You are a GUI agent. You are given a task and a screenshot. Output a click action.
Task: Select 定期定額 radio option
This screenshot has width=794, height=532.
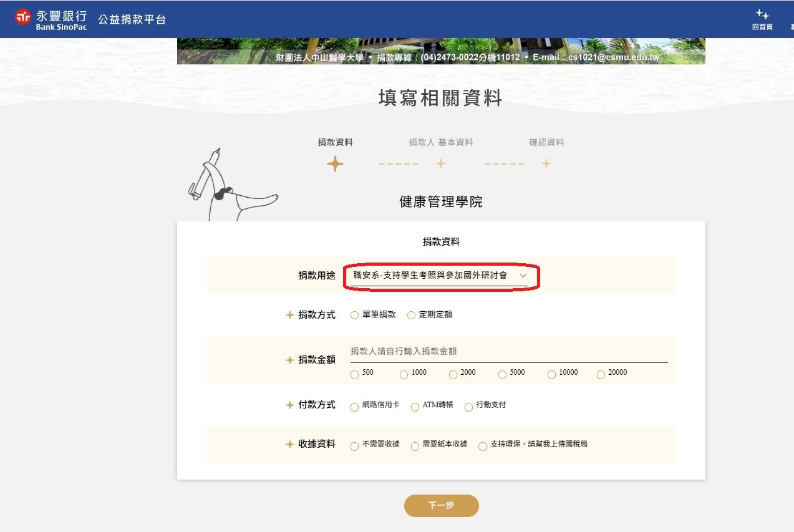point(411,316)
